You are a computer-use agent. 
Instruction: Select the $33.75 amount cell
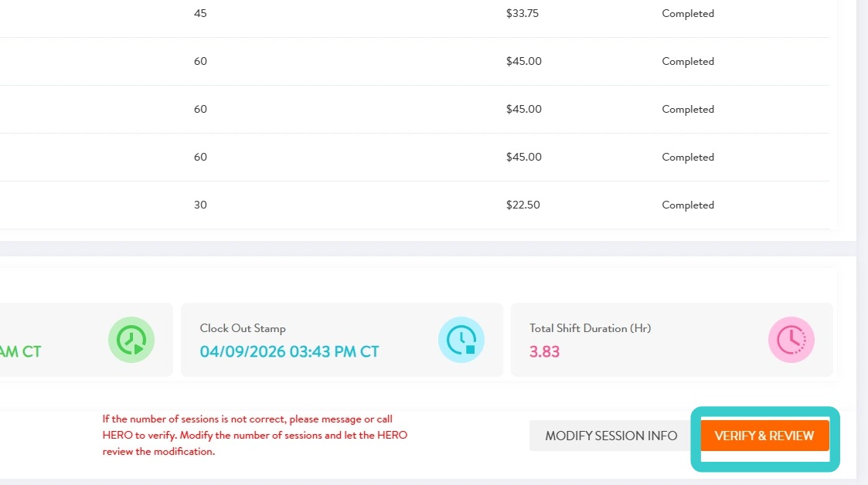pos(523,13)
